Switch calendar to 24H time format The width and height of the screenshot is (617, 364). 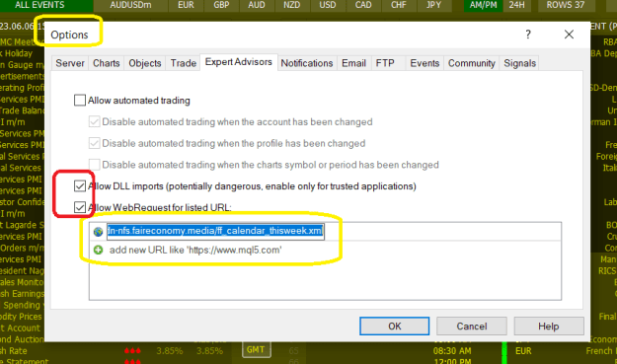pyautogui.click(x=516, y=5)
